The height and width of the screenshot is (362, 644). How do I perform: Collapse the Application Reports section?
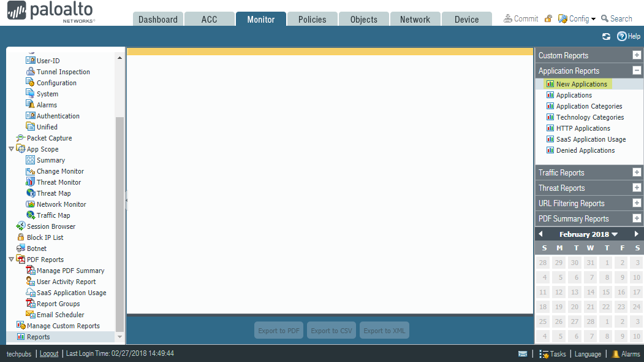(637, 71)
